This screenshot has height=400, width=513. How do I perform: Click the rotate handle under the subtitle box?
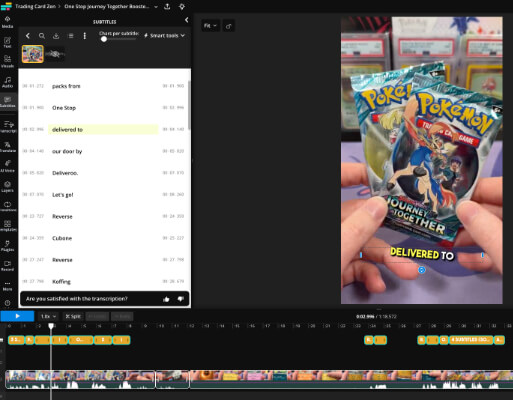pos(421,270)
